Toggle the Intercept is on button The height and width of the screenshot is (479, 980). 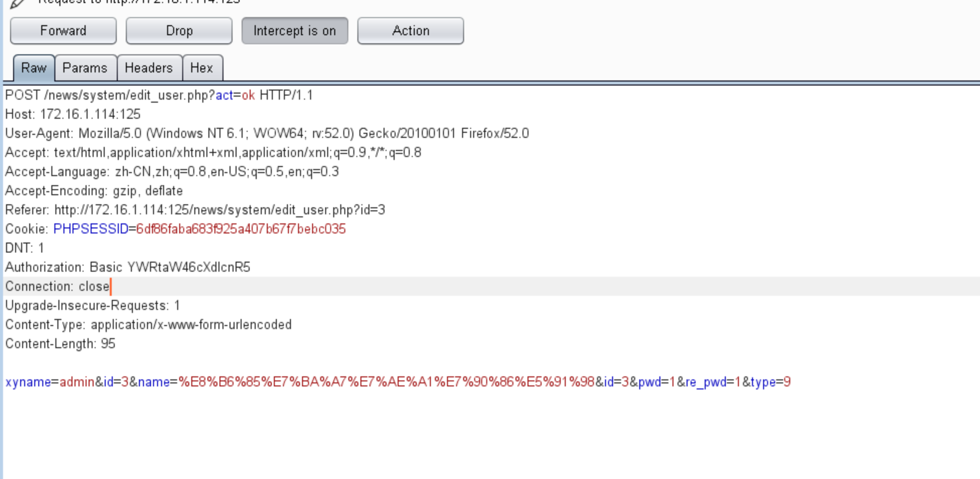point(294,31)
